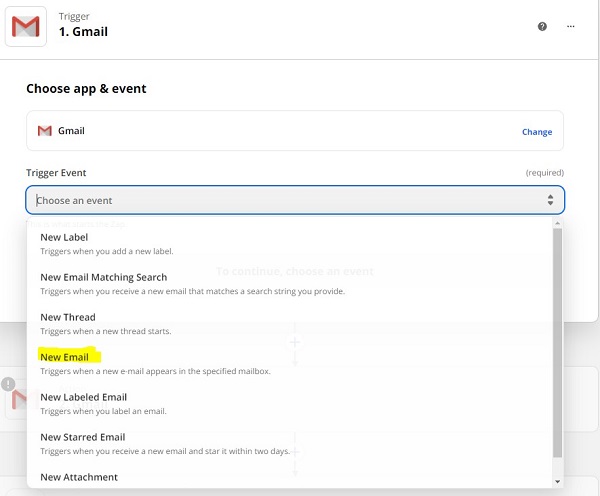Image resolution: width=600 pixels, height=496 pixels.
Task: Click the (required) label text
Action: click(x=545, y=173)
